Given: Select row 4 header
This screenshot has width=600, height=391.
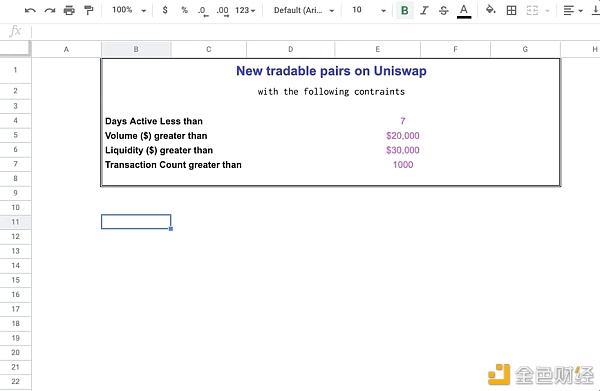Looking at the screenshot, I should 15,121.
